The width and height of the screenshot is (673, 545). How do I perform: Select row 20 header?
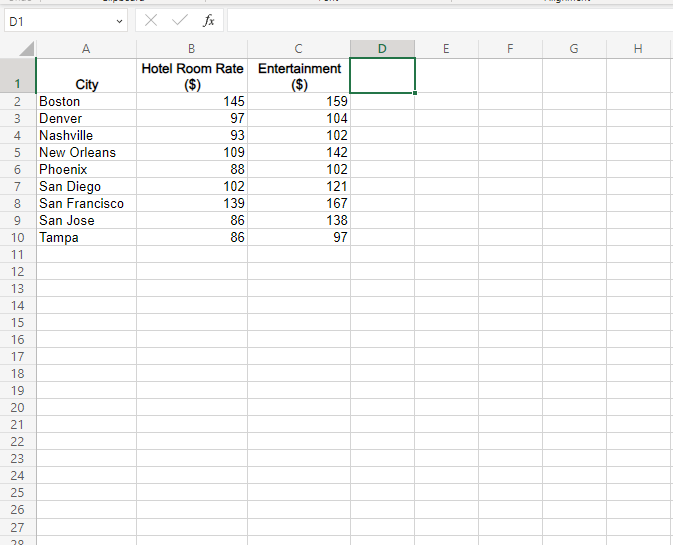(18, 407)
